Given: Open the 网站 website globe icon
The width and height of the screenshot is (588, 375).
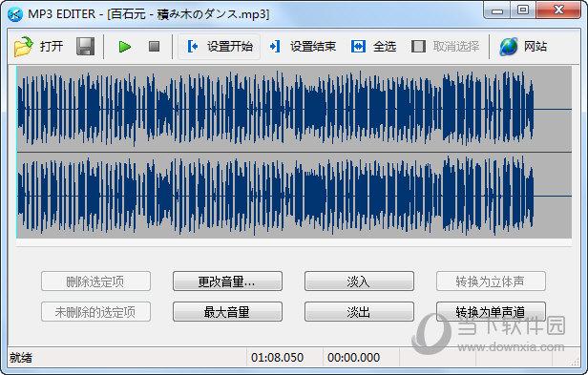Looking at the screenshot, I should tap(509, 47).
